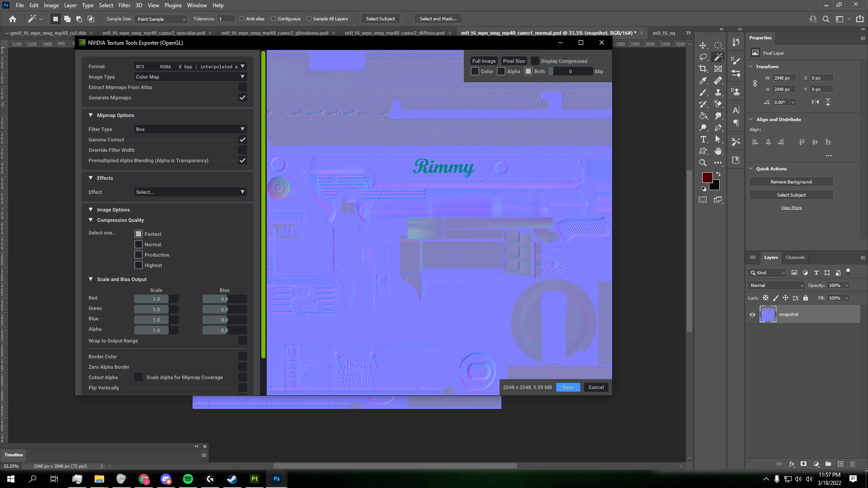Viewport: 868px width, 488px height.
Task: Enable the Flip Vertically option
Action: pos(242,388)
